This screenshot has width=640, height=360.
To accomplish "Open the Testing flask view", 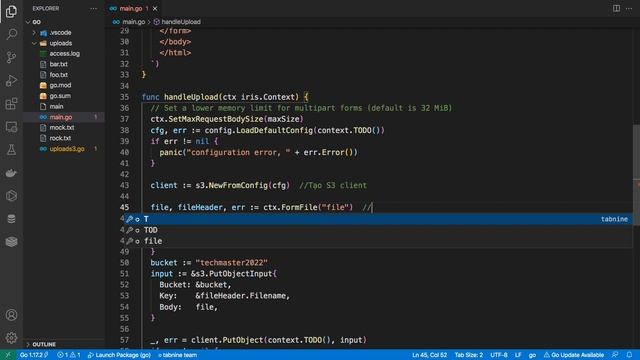I will point(11,149).
